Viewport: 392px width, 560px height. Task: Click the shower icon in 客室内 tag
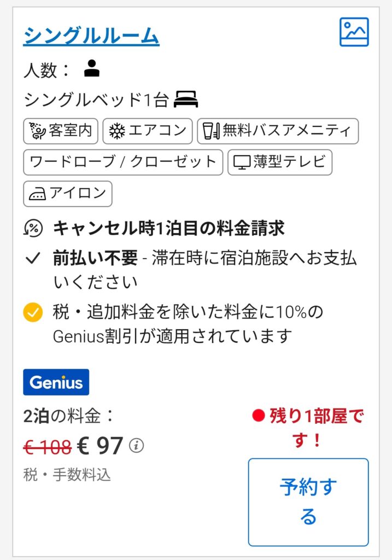point(38,131)
